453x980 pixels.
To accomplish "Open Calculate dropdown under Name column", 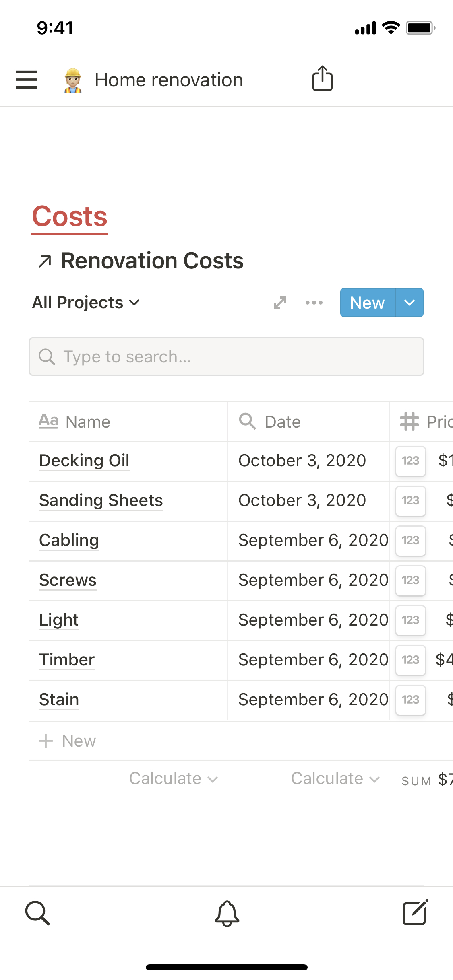I will point(174,779).
